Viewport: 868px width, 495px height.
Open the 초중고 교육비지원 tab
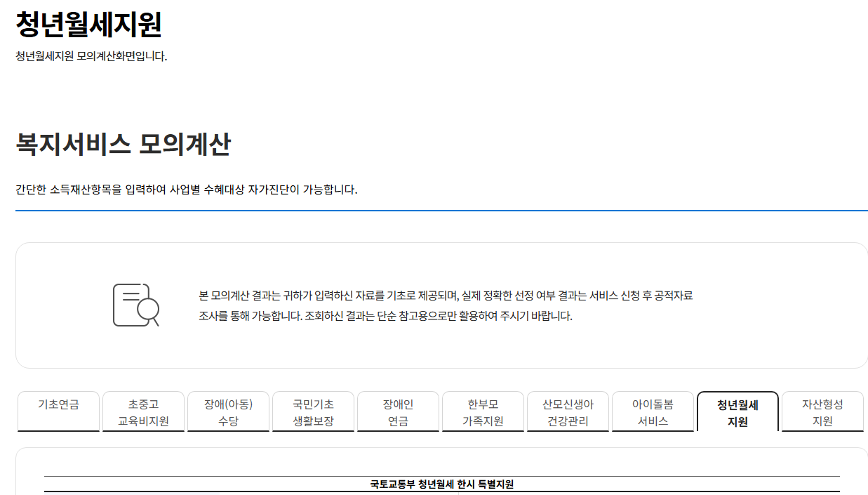pyautogui.click(x=143, y=411)
